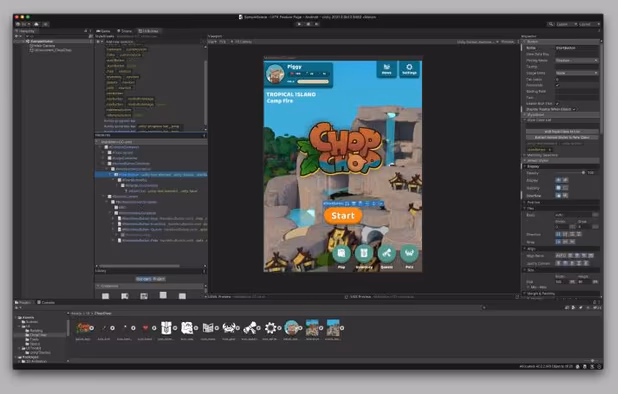Select UIDocument_ChopChop in Hierarchy

[51, 50]
